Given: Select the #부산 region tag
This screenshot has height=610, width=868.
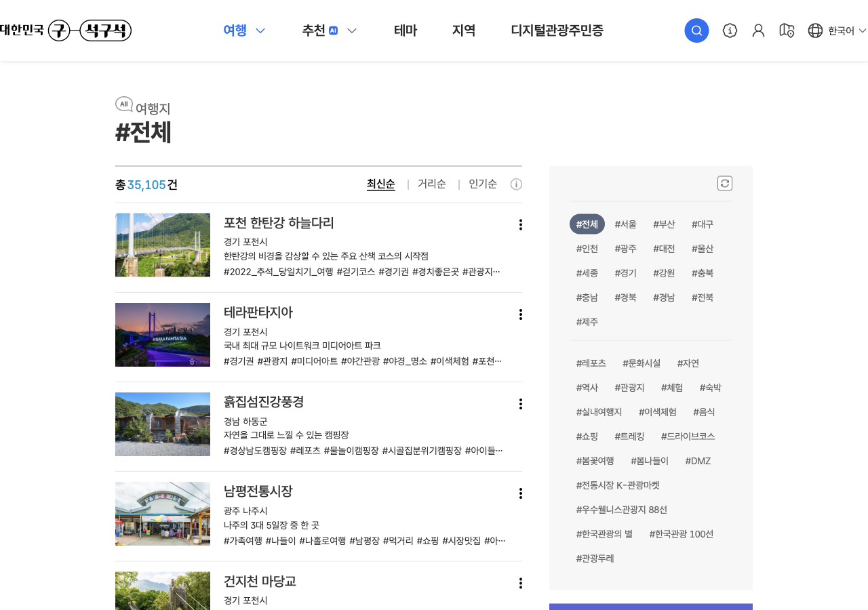Looking at the screenshot, I should 664,224.
